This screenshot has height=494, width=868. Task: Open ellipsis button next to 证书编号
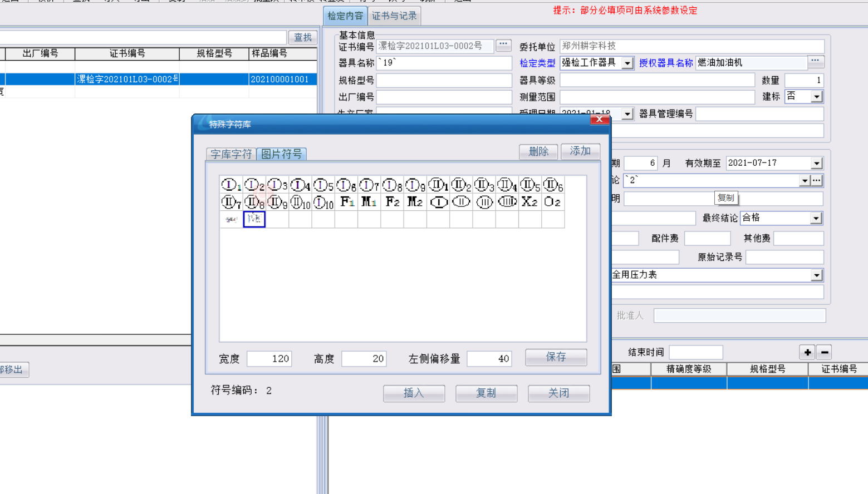(503, 45)
